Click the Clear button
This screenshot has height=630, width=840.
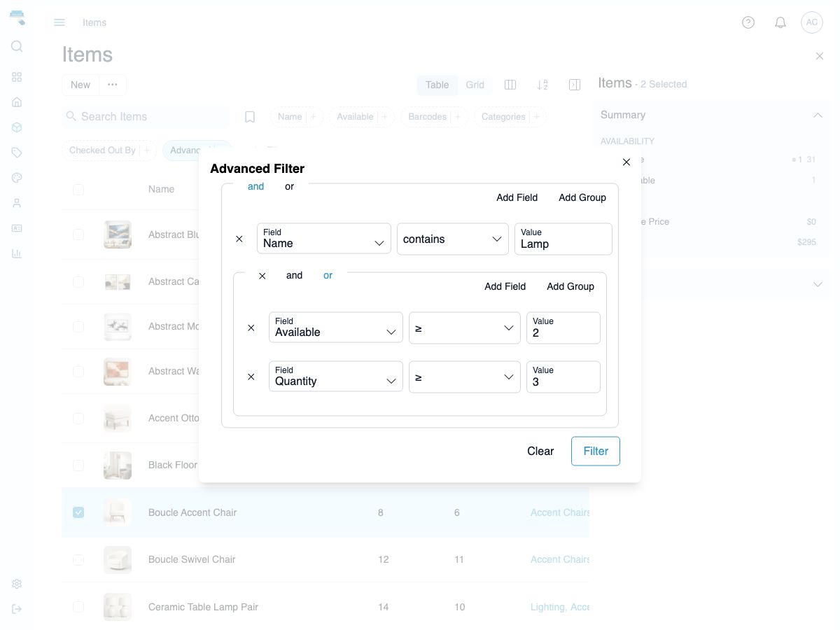540,451
